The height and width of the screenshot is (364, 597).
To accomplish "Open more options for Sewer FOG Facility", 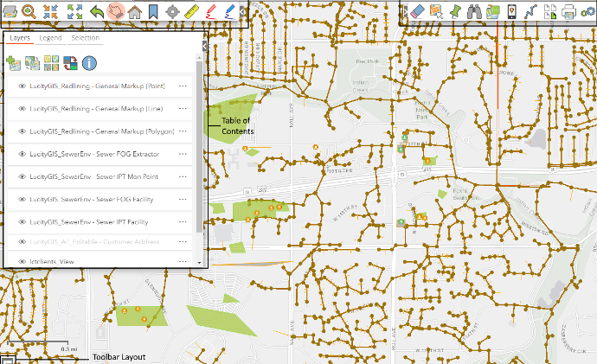I will (183, 200).
